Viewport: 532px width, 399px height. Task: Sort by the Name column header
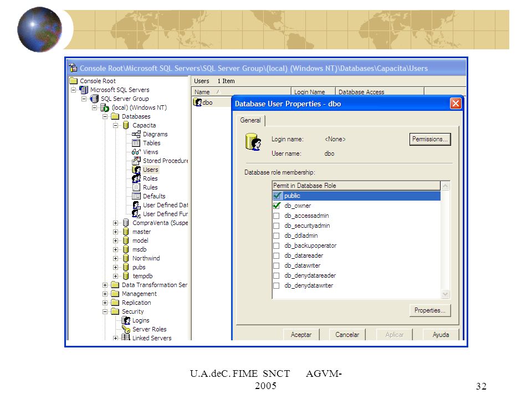coord(241,91)
